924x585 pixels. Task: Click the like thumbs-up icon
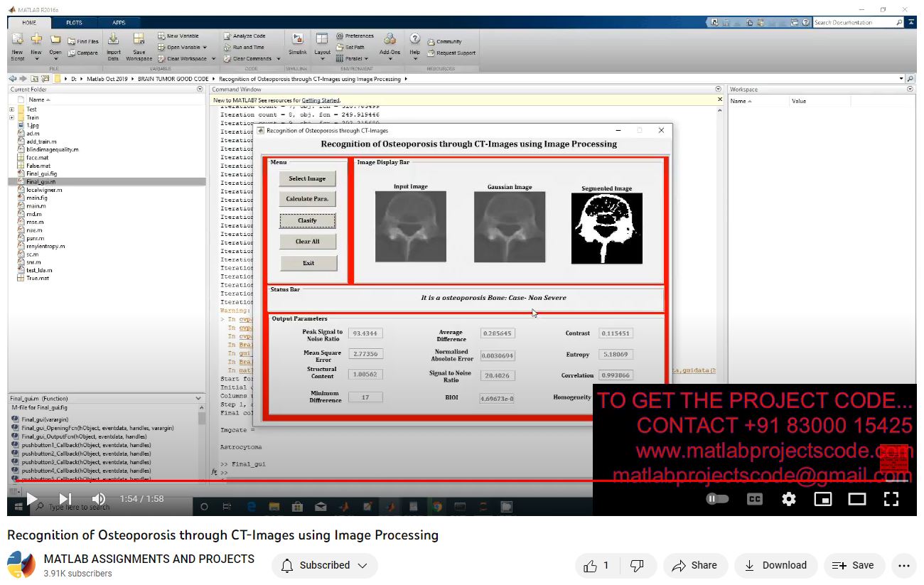(x=590, y=566)
